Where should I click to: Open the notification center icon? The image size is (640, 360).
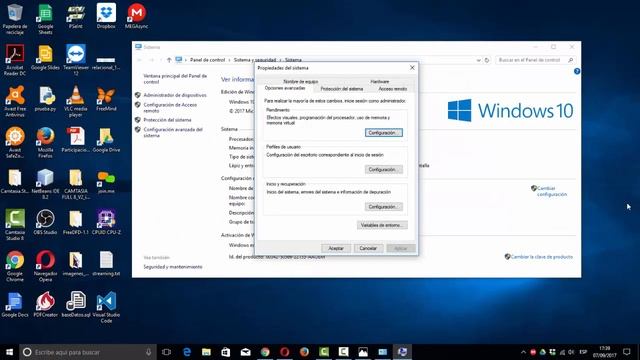(627, 352)
